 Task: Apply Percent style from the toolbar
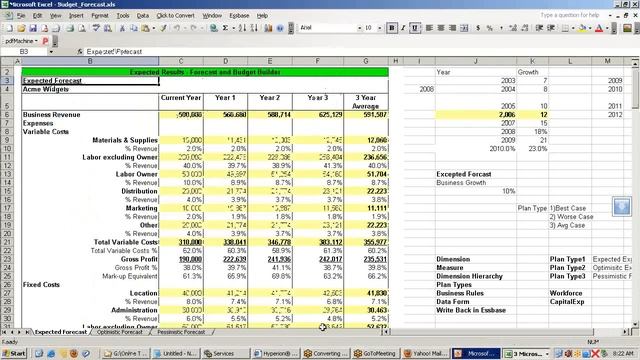tap(489, 28)
